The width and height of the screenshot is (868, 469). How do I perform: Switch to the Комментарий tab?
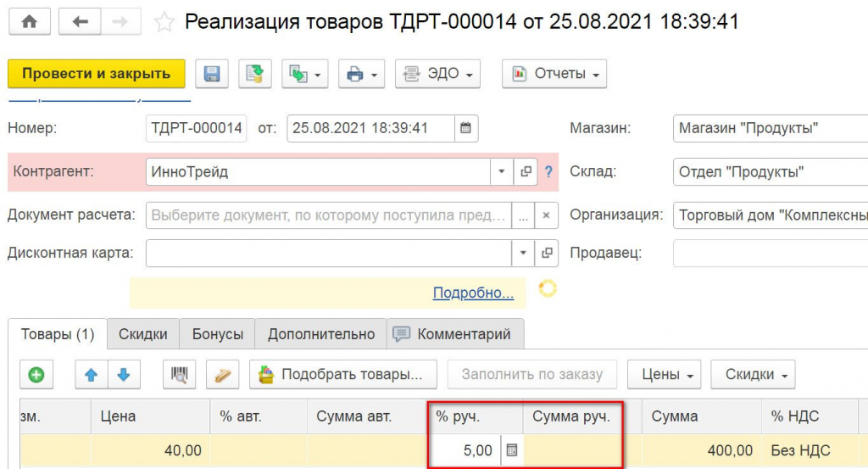pos(455,334)
